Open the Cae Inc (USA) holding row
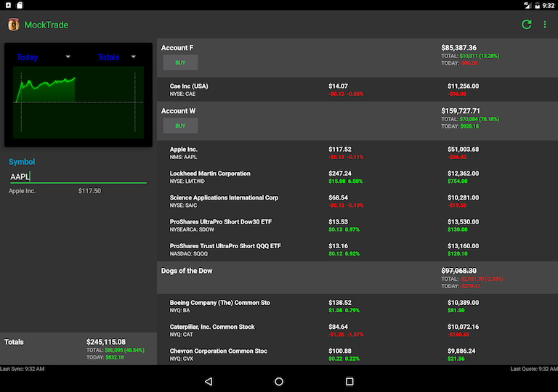The height and width of the screenshot is (392, 558). point(357,89)
